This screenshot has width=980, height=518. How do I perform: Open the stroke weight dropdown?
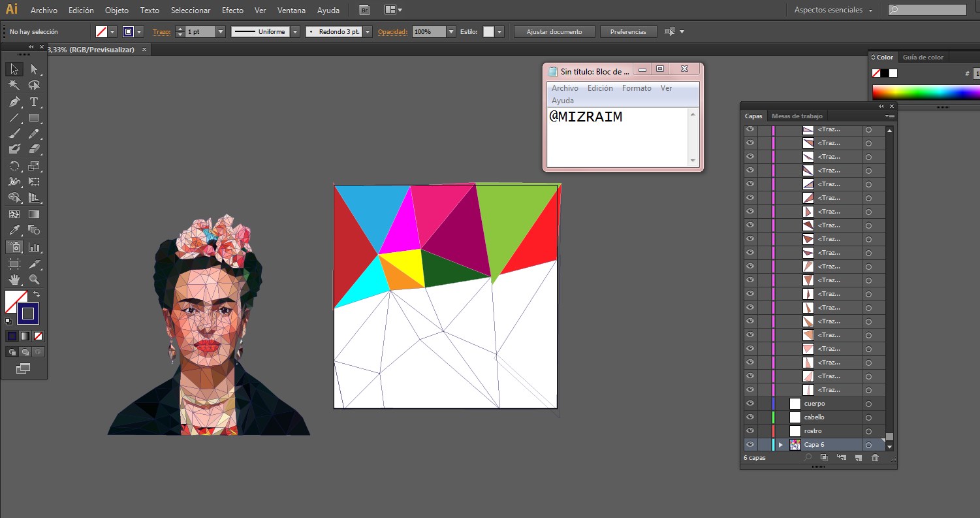coord(221,31)
